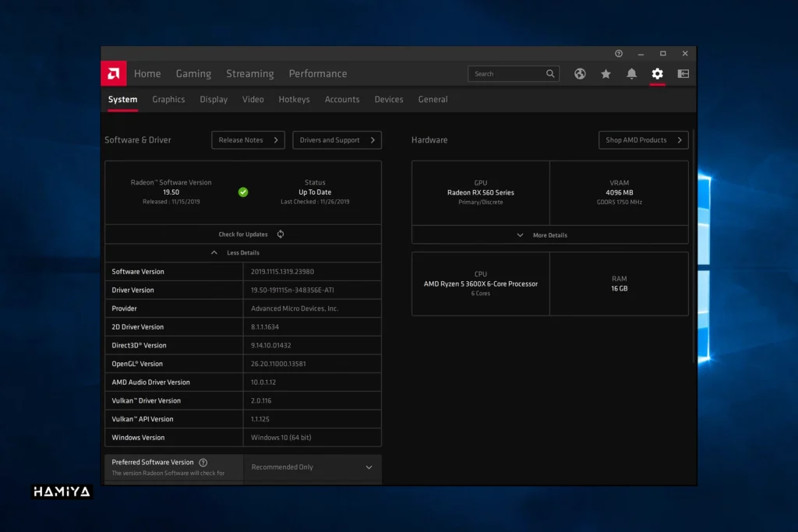Viewport: 798px width, 532px height.
Task: Open the Home tab
Action: tap(147, 74)
